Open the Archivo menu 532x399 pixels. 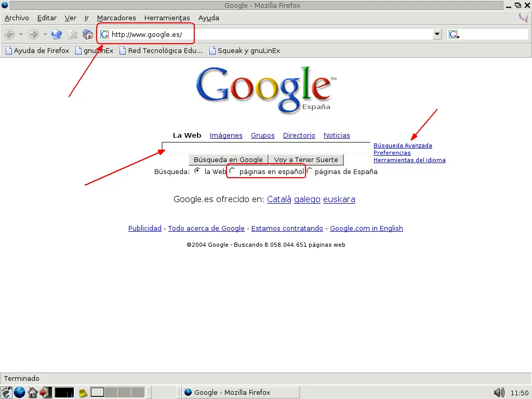click(17, 18)
